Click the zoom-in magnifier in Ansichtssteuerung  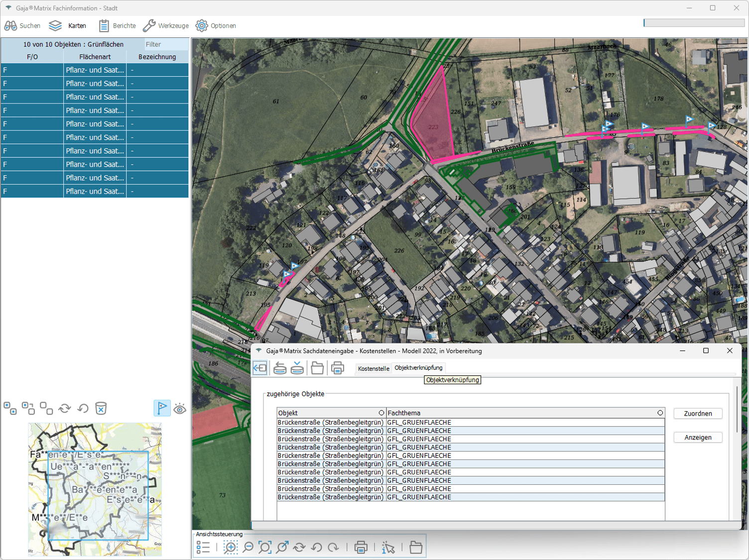point(231,548)
